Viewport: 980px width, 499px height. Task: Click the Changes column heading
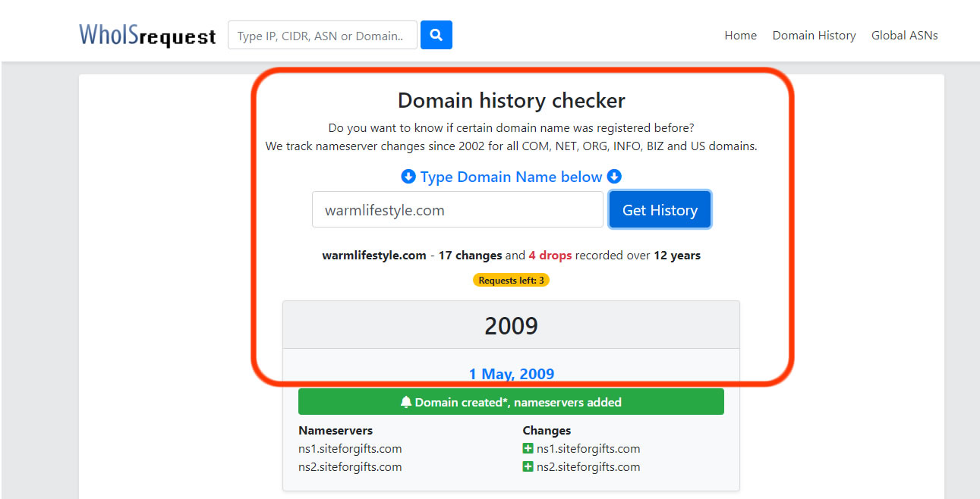pos(547,430)
